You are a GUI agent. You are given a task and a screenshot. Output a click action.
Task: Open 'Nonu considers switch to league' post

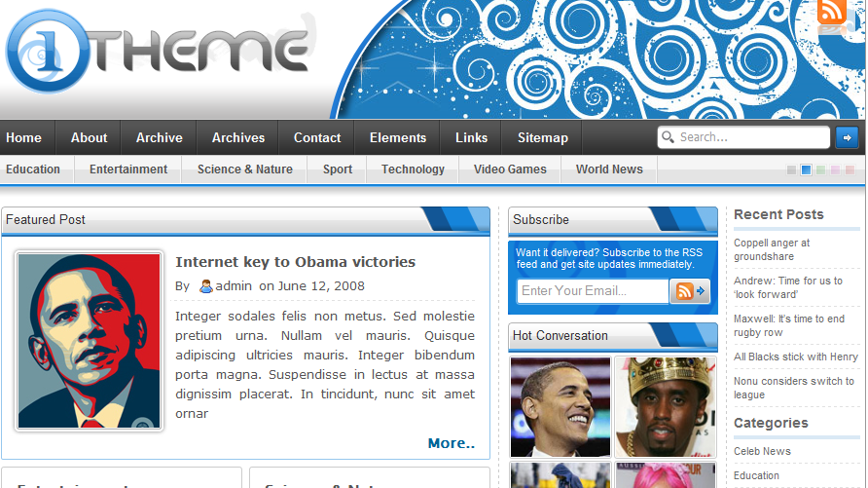coord(794,388)
